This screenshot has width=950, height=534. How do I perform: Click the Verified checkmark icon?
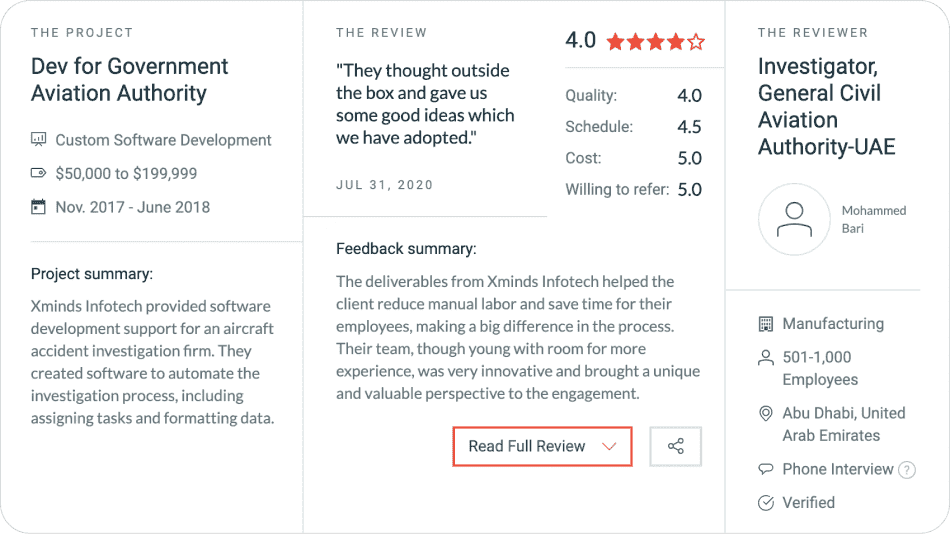766,502
